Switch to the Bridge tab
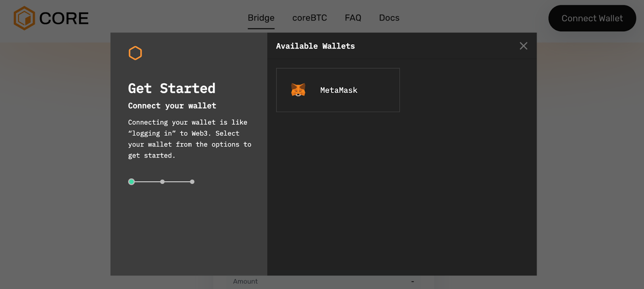The width and height of the screenshot is (644, 289). pyautogui.click(x=261, y=18)
